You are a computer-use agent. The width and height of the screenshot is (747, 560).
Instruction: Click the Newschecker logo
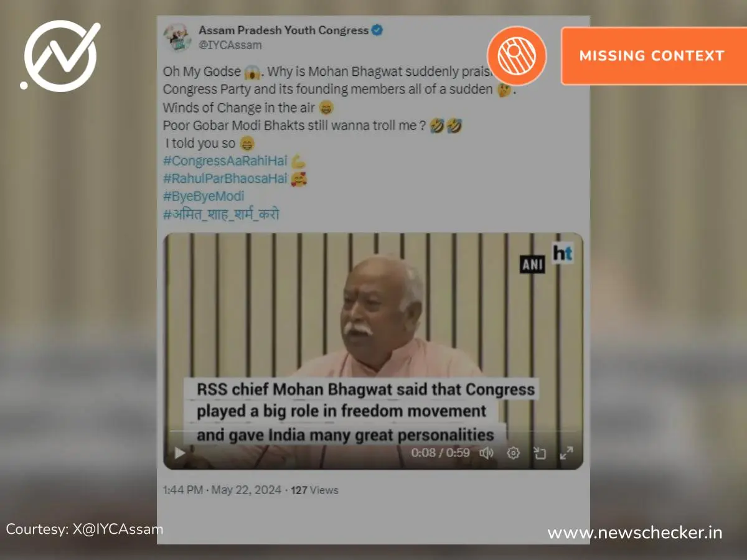[x=60, y=55]
